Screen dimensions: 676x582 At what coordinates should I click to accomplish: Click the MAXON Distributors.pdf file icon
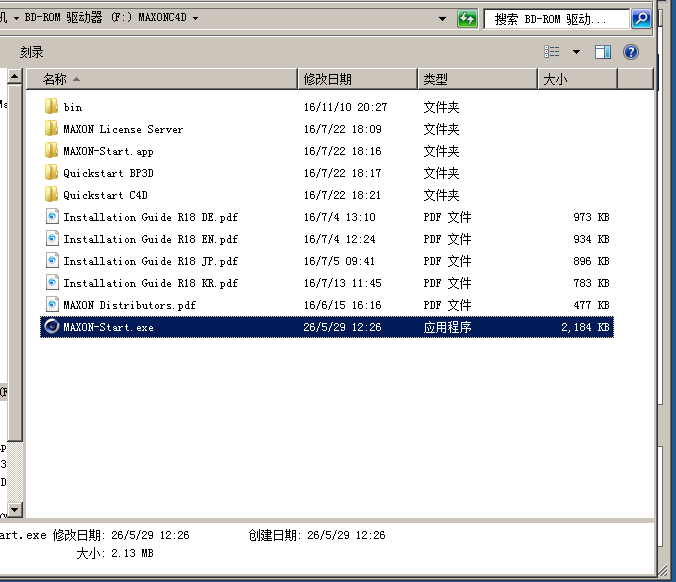coord(52,305)
